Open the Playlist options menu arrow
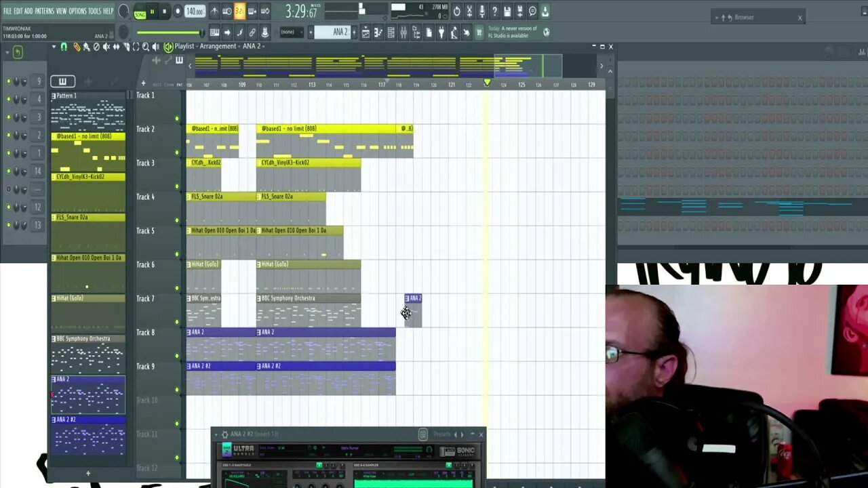Image resolution: width=868 pixels, height=488 pixels. 54,46
